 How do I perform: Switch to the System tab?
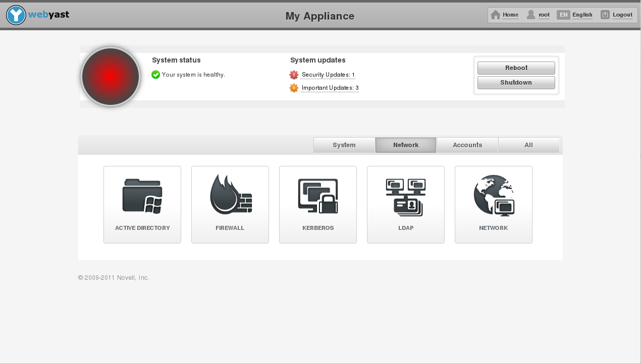[x=344, y=145]
